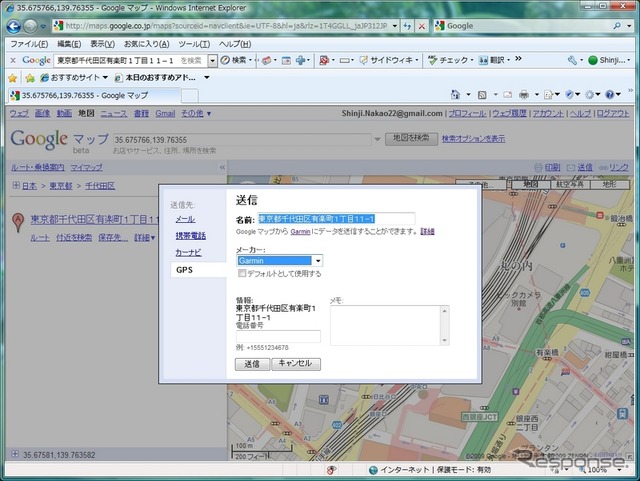Screen dimensions: 640x481
Task: Click the search magnifier in Google search box
Action: [x=617, y=26]
